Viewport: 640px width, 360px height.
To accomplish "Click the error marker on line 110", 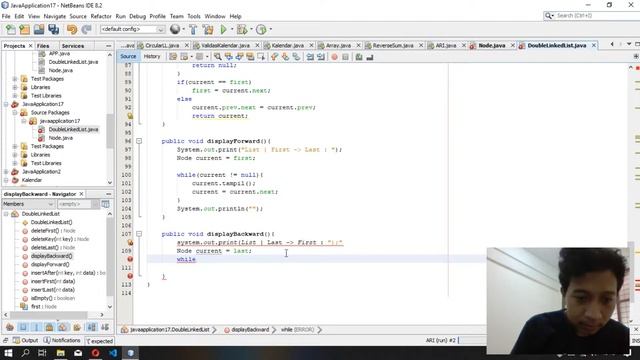I will [x=130, y=259].
